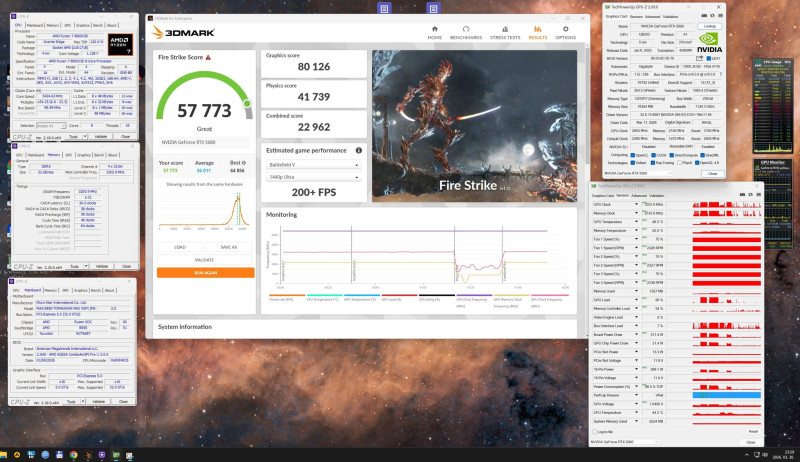Open the Stress Tests icon in 3DMark

click(x=505, y=30)
